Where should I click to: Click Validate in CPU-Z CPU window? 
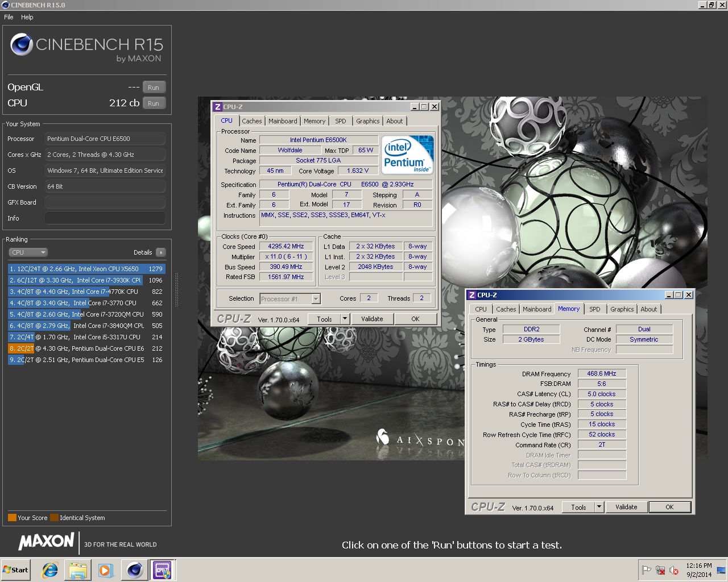[372, 319]
